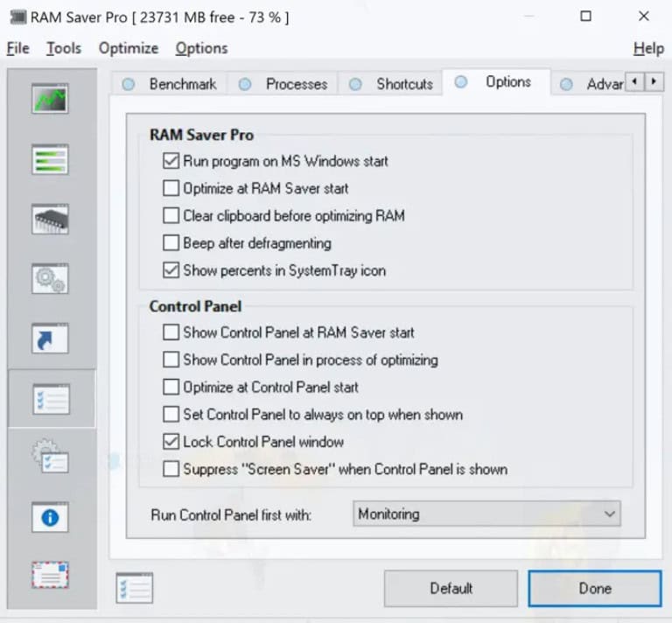Open the Options menu in menu bar
672x623 pixels.
point(201,48)
